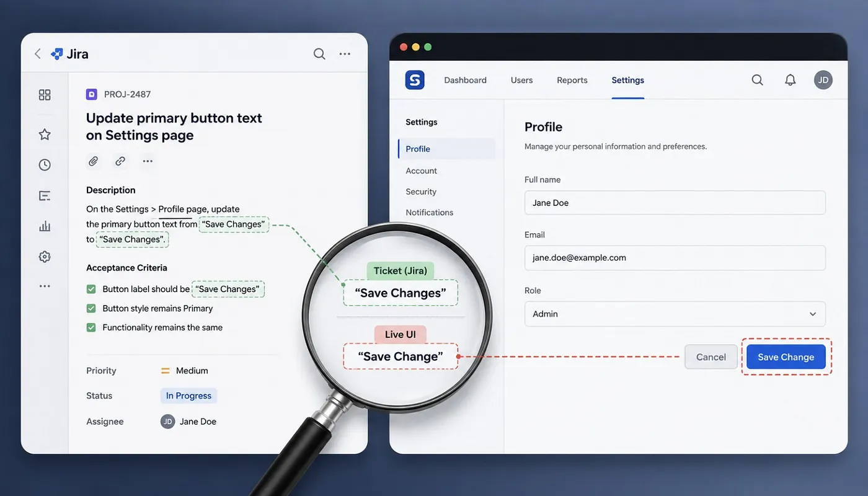
Task: Select Account in the settings sidebar
Action: (x=422, y=170)
